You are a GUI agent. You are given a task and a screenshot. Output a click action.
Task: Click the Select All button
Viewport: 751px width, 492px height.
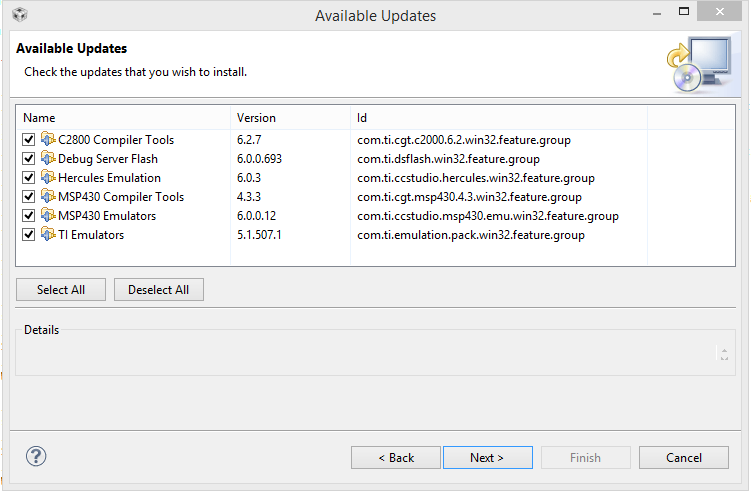tap(61, 290)
